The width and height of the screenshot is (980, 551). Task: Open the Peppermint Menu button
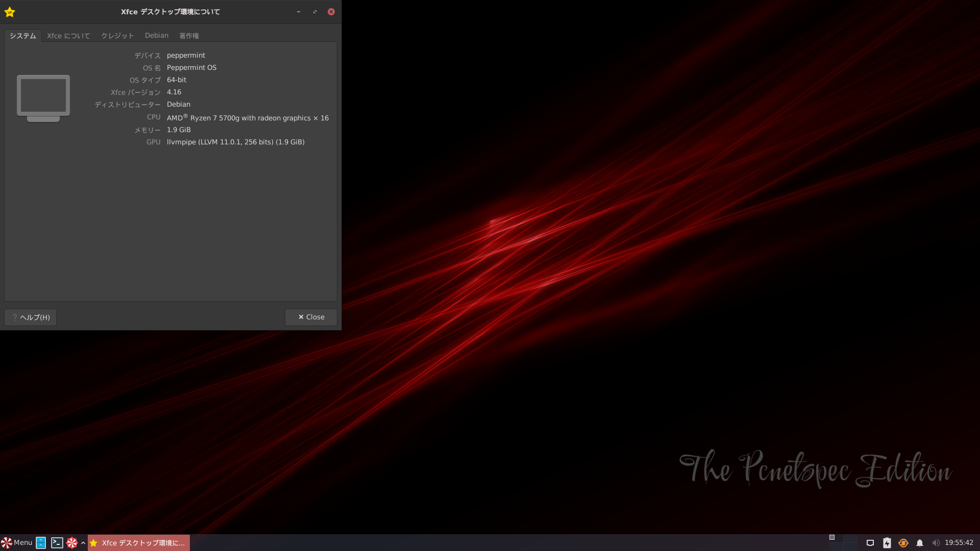(x=17, y=543)
